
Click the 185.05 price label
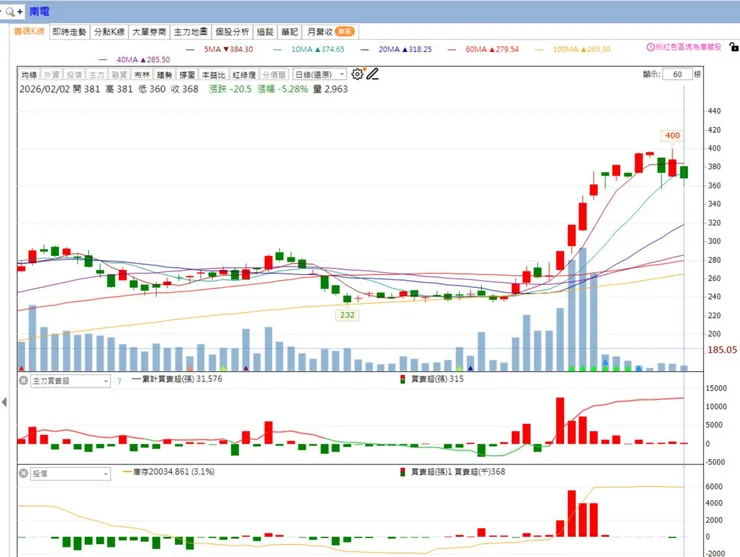click(x=722, y=350)
